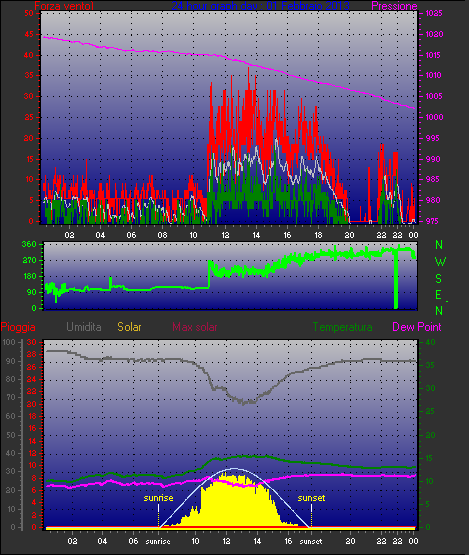
Task: Click the 'Forza vento' wind speed label
Action: 64,6
